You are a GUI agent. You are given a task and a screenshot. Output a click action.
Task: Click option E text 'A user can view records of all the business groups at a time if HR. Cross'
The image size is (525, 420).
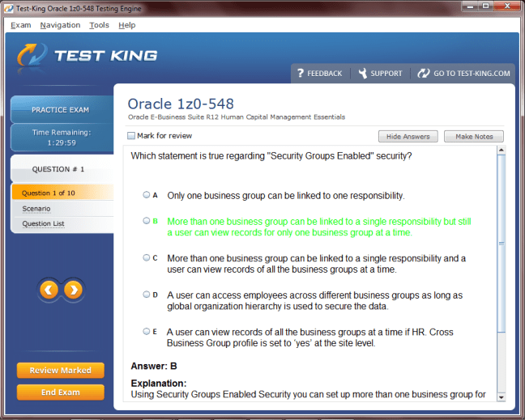(x=310, y=332)
